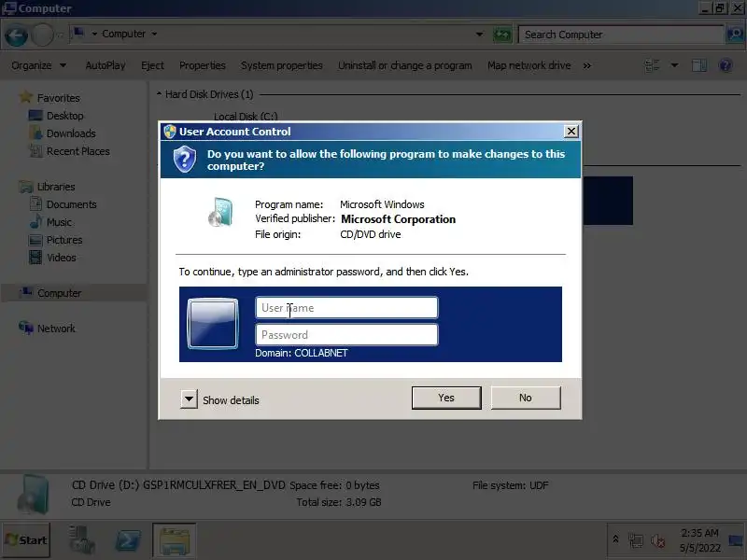The image size is (747, 560).
Task: Click Windows Explorer taskbar icon
Action: 175,540
